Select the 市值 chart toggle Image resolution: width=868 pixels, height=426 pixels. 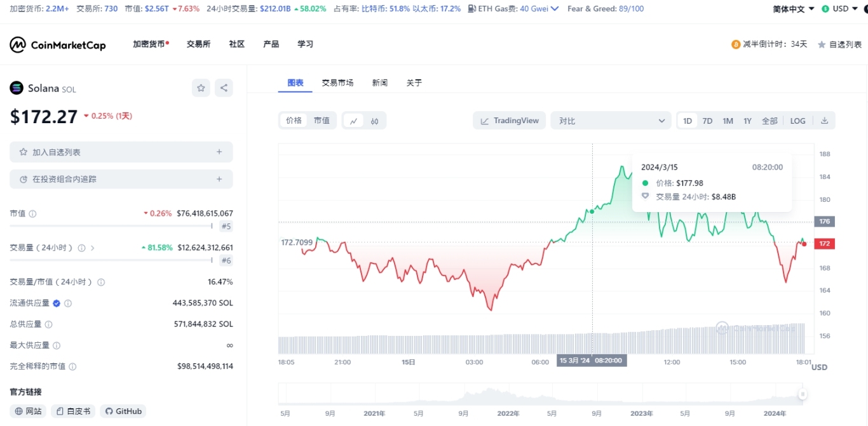(322, 121)
